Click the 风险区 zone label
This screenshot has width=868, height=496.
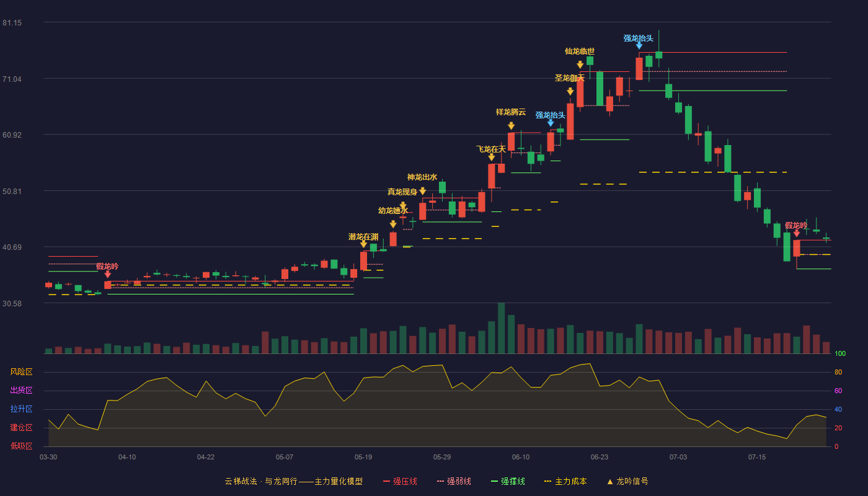pyautogui.click(x=21, y=372)
